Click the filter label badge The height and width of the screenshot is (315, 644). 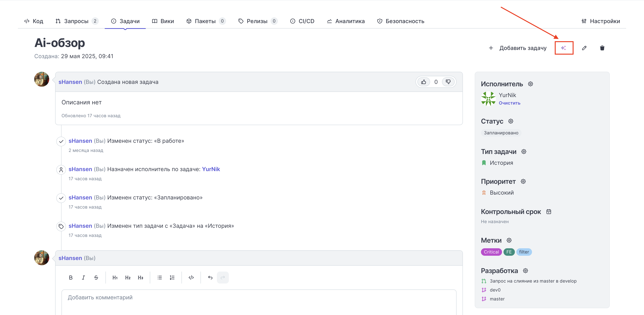point(524,252)
